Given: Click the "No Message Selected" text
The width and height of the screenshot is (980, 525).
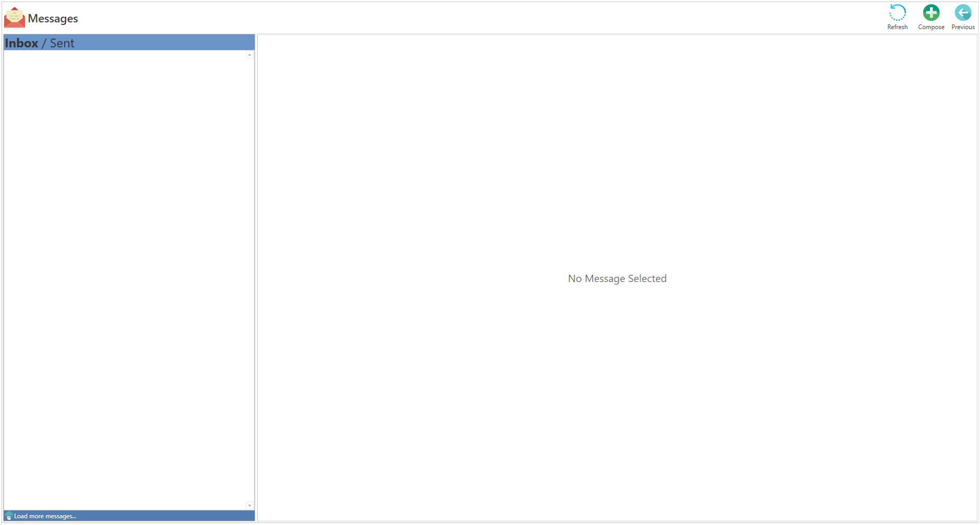Looking at the screenshot, I should [617, 278].
